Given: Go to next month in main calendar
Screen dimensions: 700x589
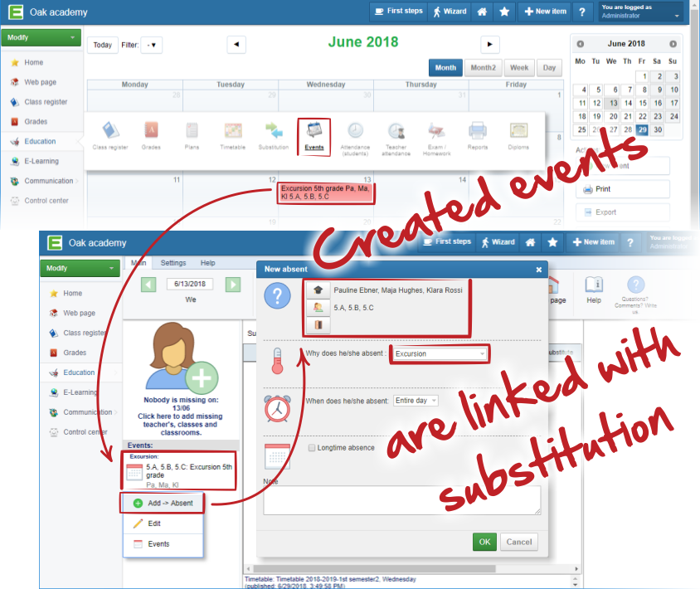Looking at the screenshot, I should (491, 45).
